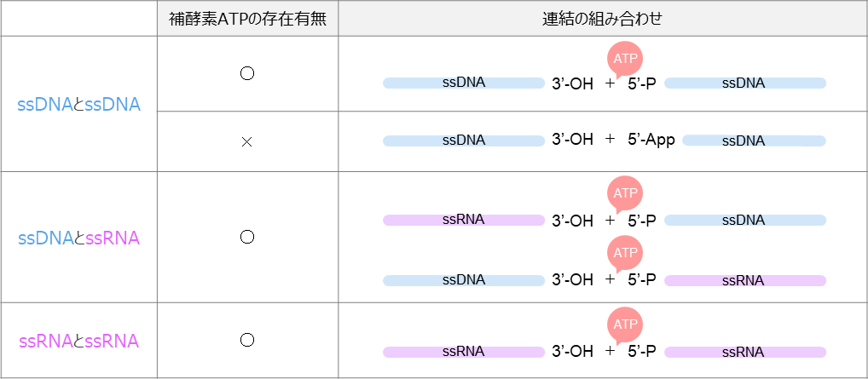Click the ATP bubble above the ssRNA-to-ssDNA ligation

tap(625, 193)
